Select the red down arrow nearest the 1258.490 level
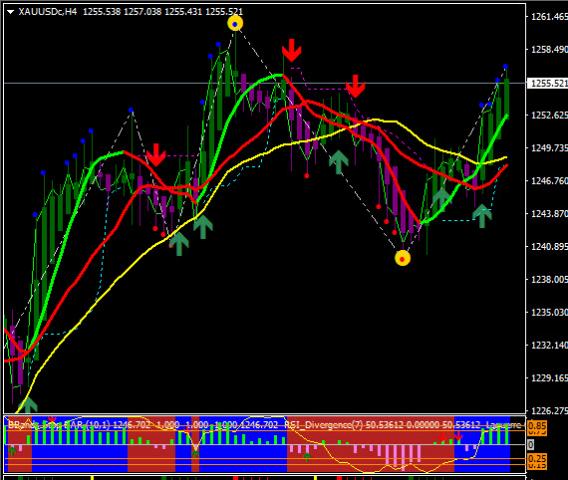 [292, 50]
